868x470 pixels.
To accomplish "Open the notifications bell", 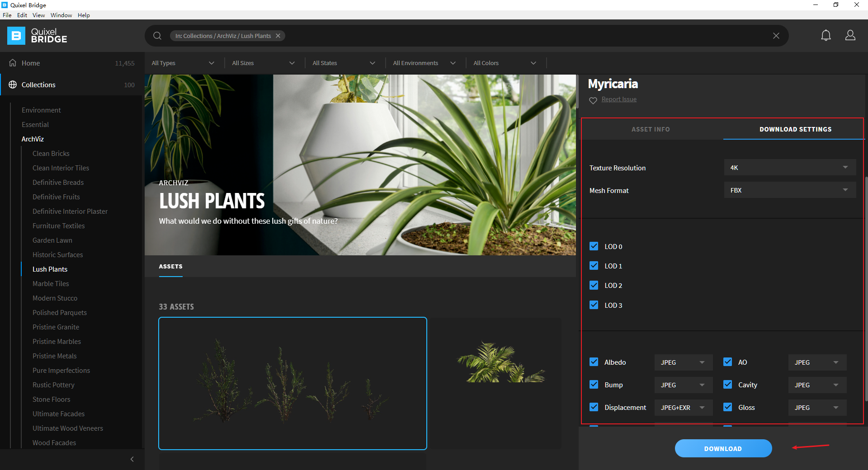I will click(826, 35).
